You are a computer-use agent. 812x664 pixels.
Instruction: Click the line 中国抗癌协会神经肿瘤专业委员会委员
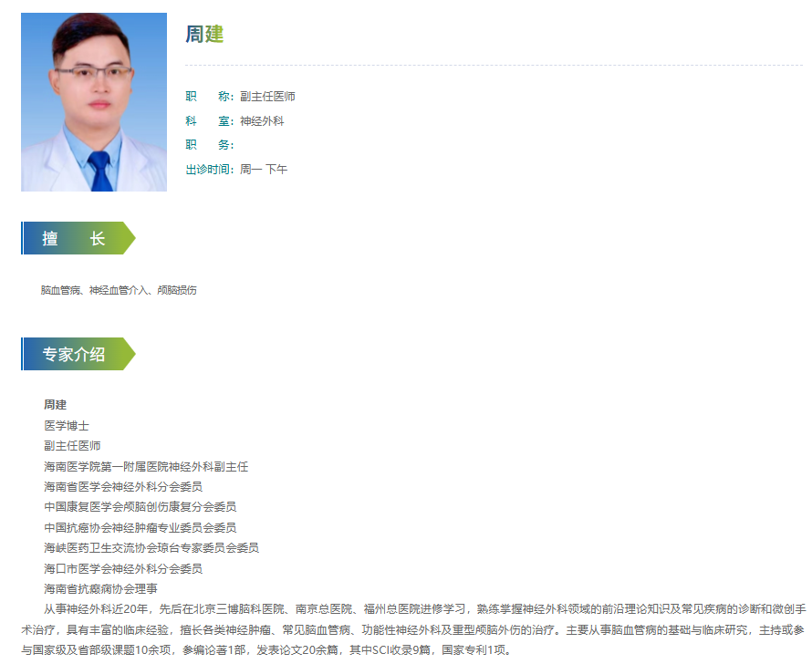pos(141,527)
